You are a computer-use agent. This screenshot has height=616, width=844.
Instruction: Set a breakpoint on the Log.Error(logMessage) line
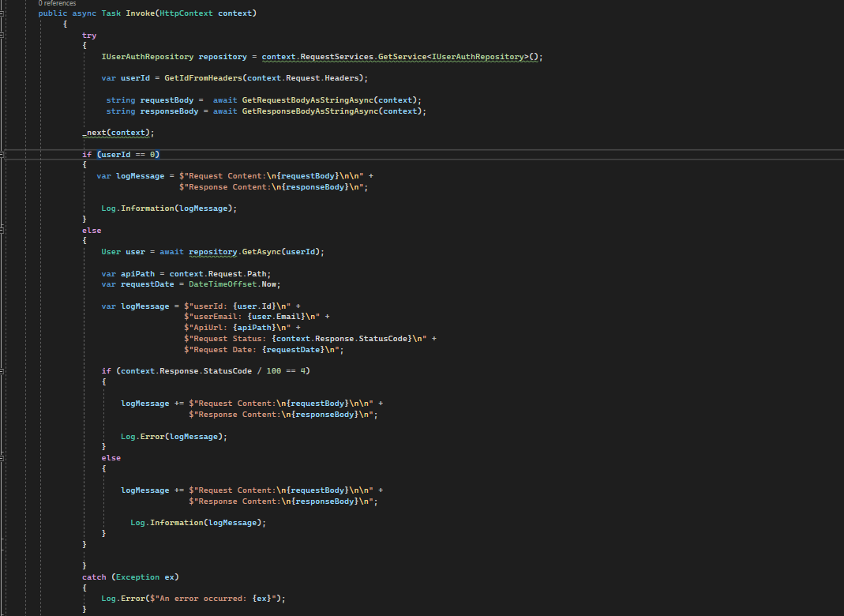point(11,435)
